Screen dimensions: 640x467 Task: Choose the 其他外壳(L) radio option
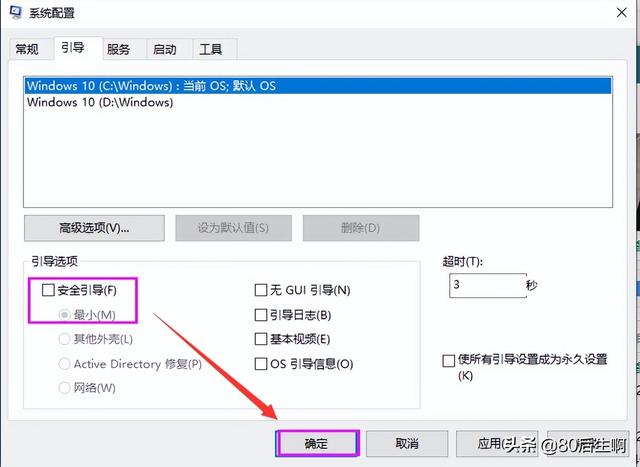point(64,339)
